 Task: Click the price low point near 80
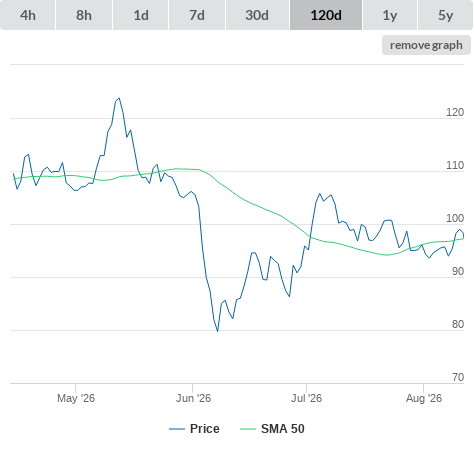click(x=218, y=331)
